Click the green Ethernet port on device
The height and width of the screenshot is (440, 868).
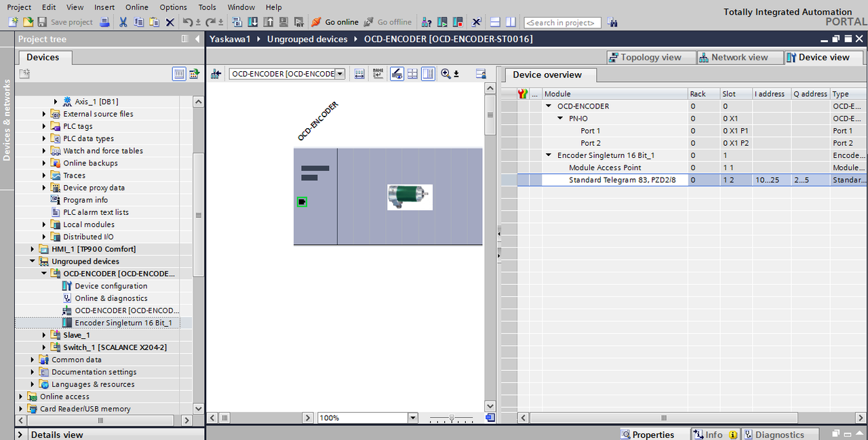coord(302,202)
